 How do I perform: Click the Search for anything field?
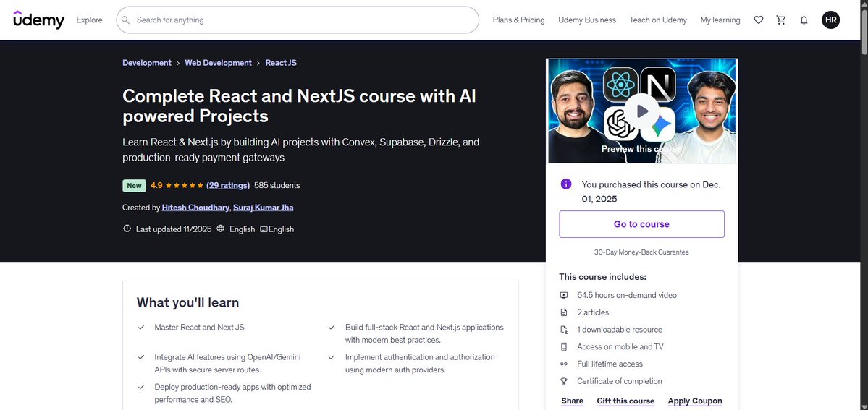click(298, 20)
